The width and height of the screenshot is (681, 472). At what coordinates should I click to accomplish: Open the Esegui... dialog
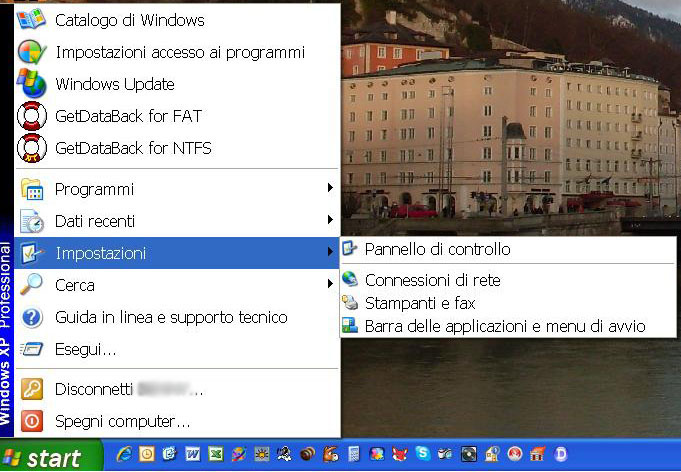(177, 349)
